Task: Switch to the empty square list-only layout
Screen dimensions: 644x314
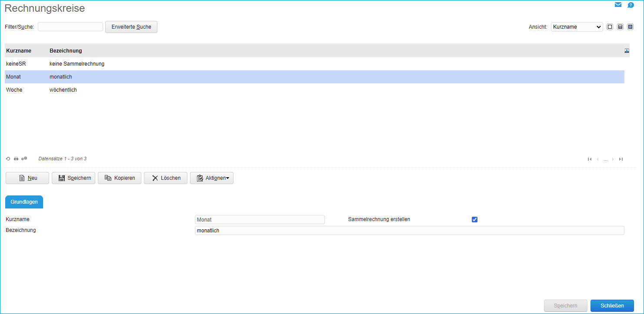Action: click(x=610, y=27)
